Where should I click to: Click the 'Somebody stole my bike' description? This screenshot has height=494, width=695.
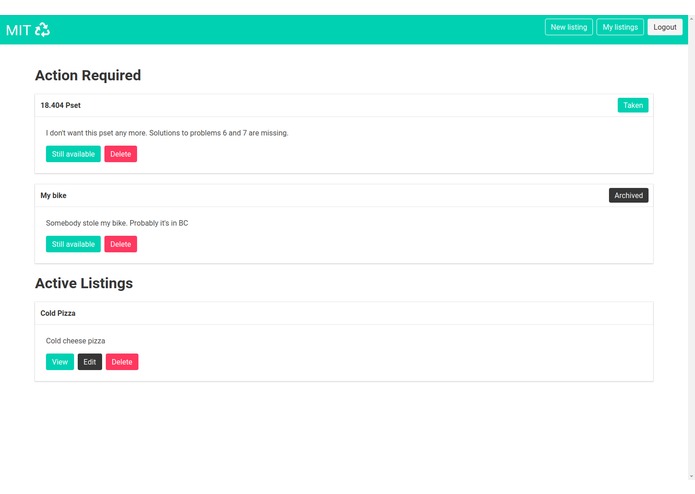click(x=117, y=223)
